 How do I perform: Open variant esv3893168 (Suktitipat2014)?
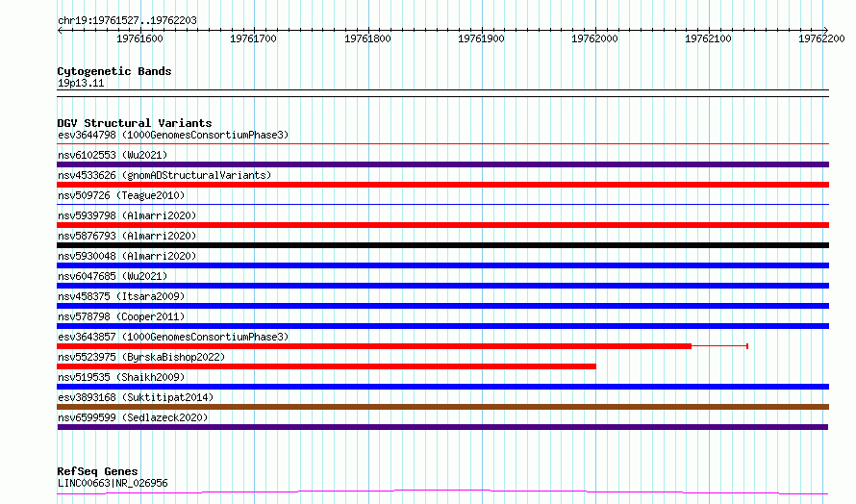click(x=136, y=397)
